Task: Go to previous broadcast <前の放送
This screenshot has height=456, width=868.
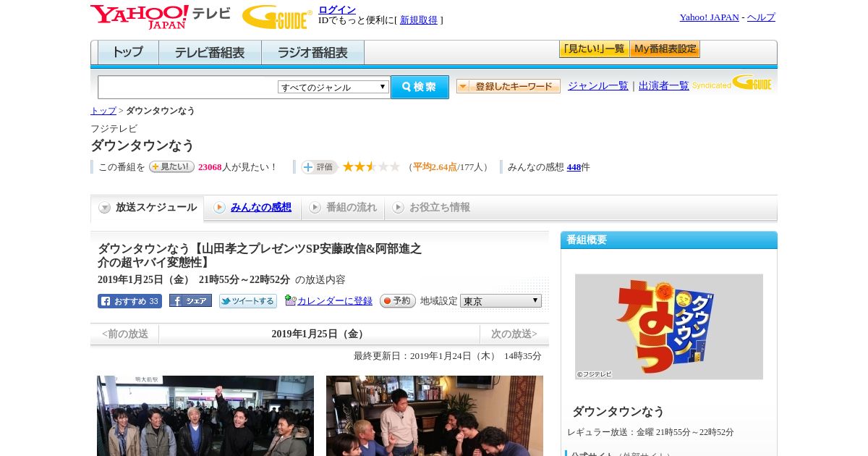Action: [125, 334]
